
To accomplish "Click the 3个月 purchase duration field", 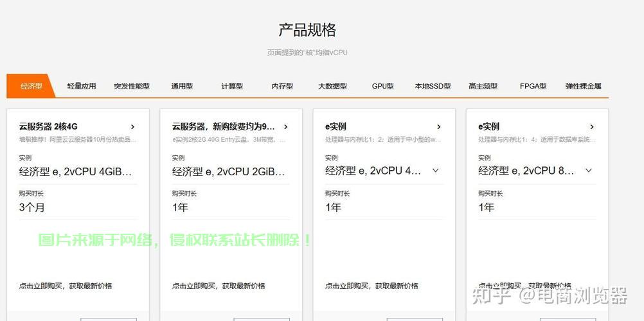I will click(77, 207).
